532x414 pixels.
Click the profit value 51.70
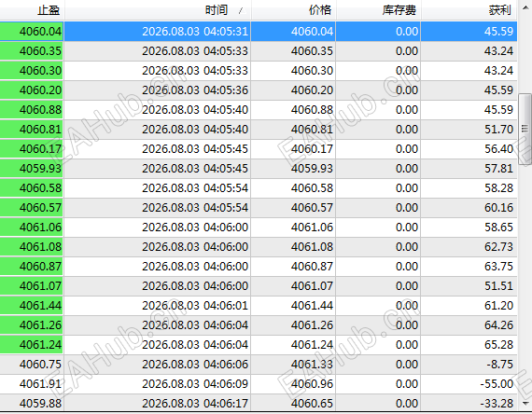tap(498, 130)
